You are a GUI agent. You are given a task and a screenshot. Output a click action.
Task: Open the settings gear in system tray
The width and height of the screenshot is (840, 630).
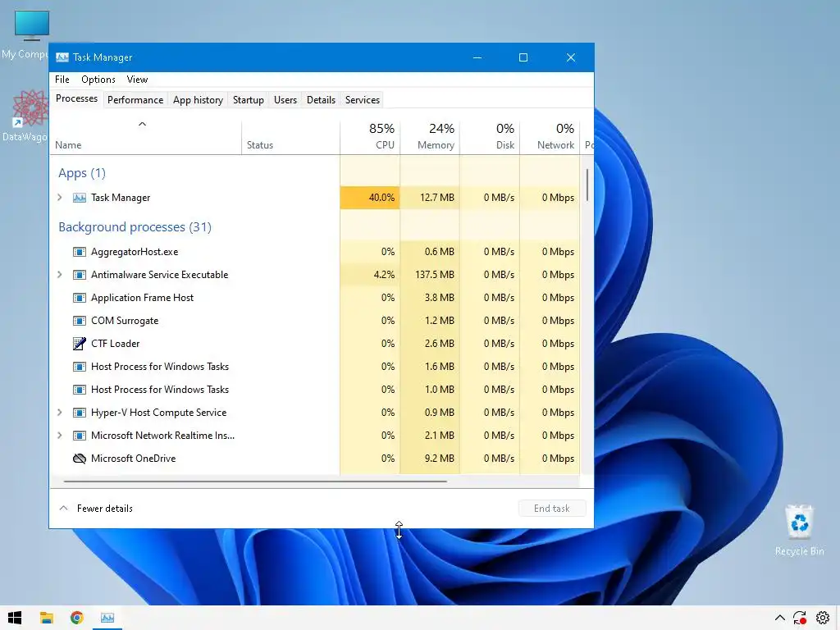[x=823, y=618]
